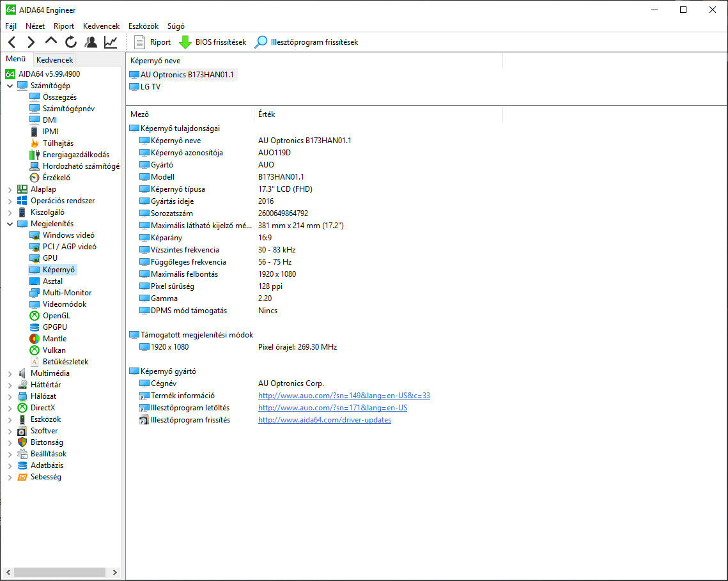Select Túlhajtás with the flame icon
The height and width of the screenshot is (581, 728).
(58, 143)
